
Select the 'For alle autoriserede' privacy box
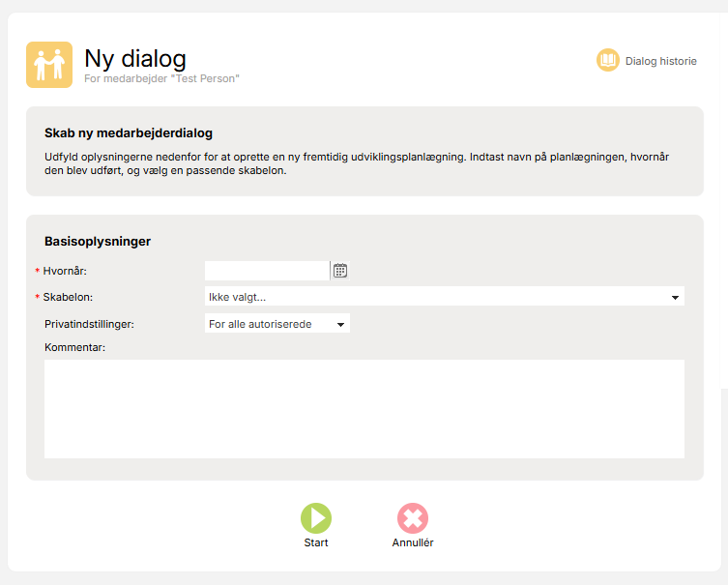pos(277,324)
